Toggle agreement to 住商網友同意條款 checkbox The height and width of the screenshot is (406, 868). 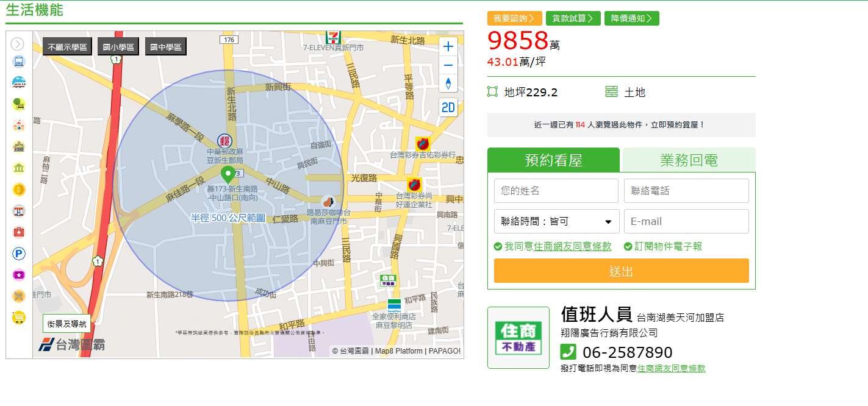coord(498,247)
